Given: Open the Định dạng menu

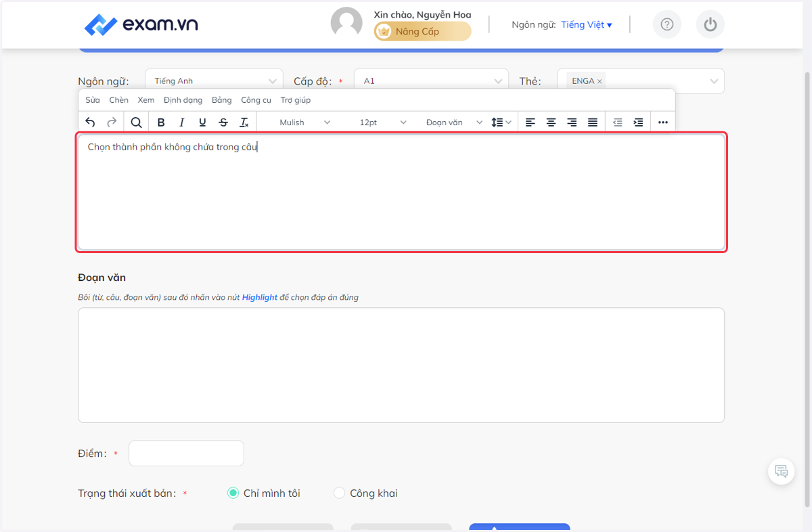Looking at the screenshot, I should [183, 100].
